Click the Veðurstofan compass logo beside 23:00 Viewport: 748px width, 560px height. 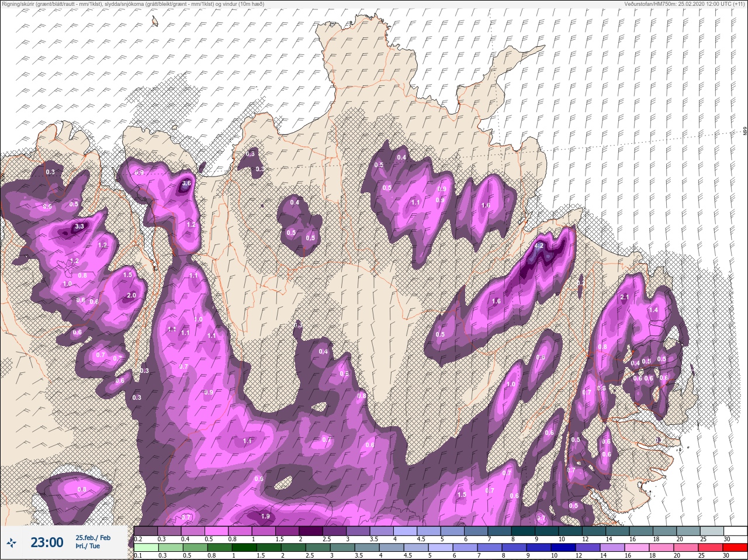click(12, 543)
